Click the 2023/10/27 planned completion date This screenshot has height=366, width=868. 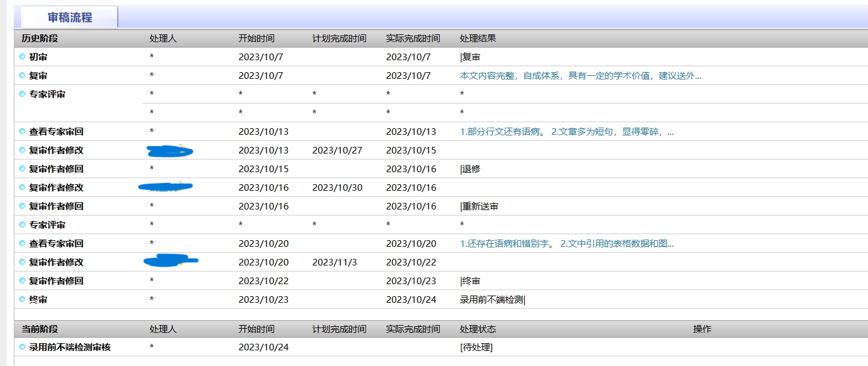pos(337,150)
